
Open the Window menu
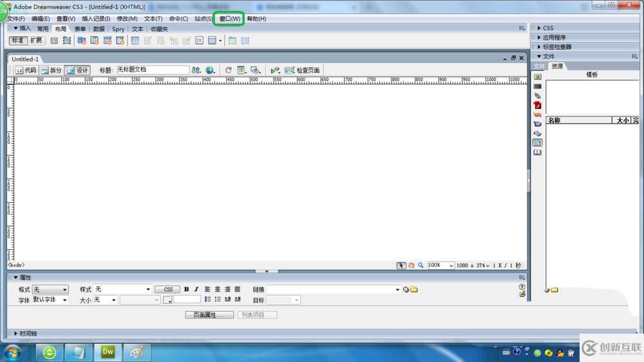click(230, 19)
